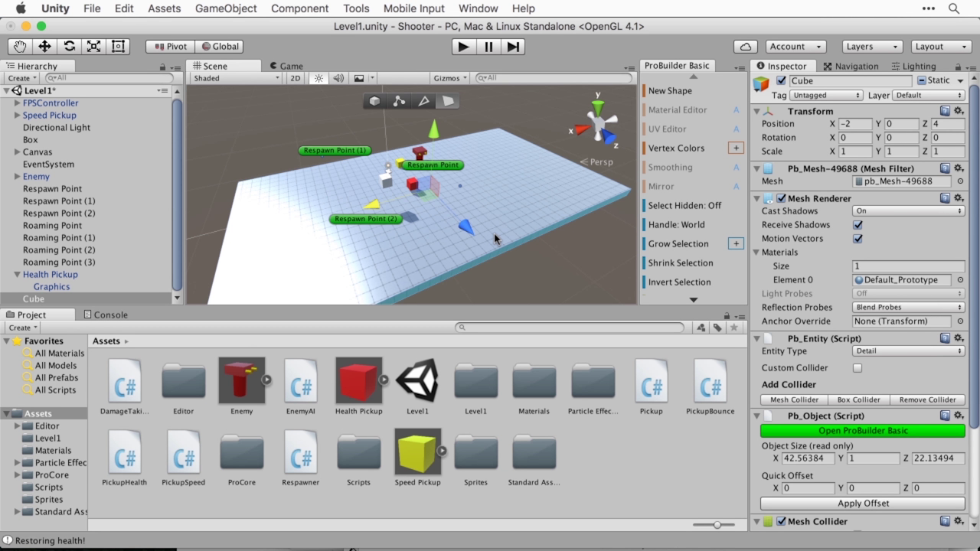Screen dimensions: 980x551
Task: Start Play mode with the Play button
Action: coord(463,47)
